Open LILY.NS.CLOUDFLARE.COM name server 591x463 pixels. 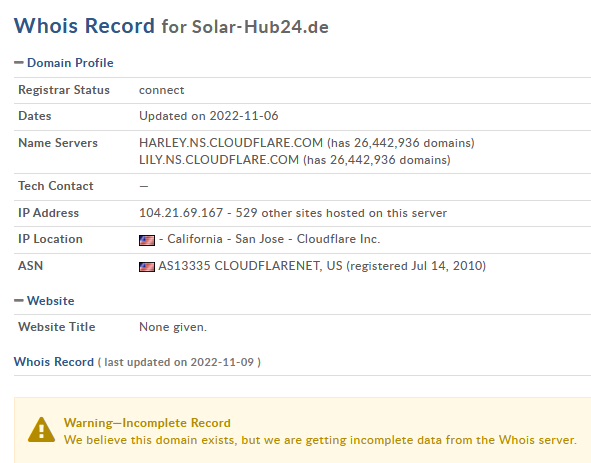coord(219,160)
